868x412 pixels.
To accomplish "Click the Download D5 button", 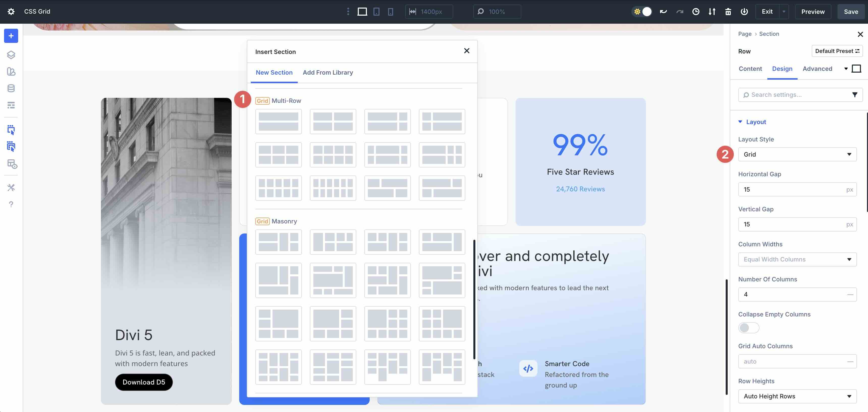I will tap(144, 382).
